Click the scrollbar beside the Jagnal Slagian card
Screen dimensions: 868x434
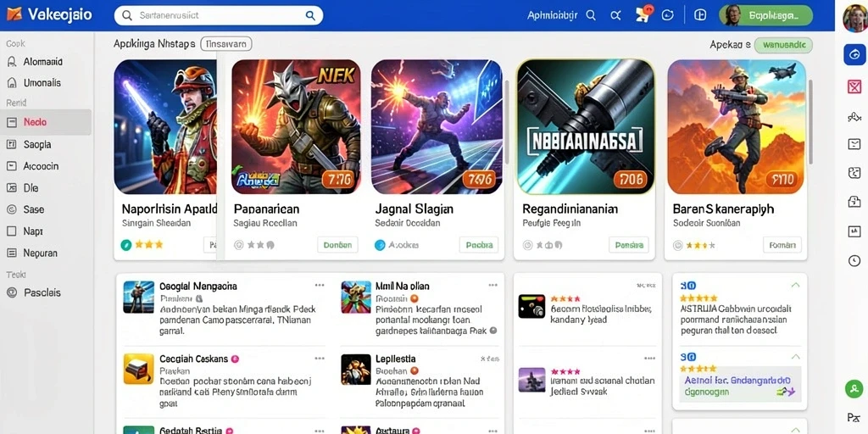click(x=507, y=122)
